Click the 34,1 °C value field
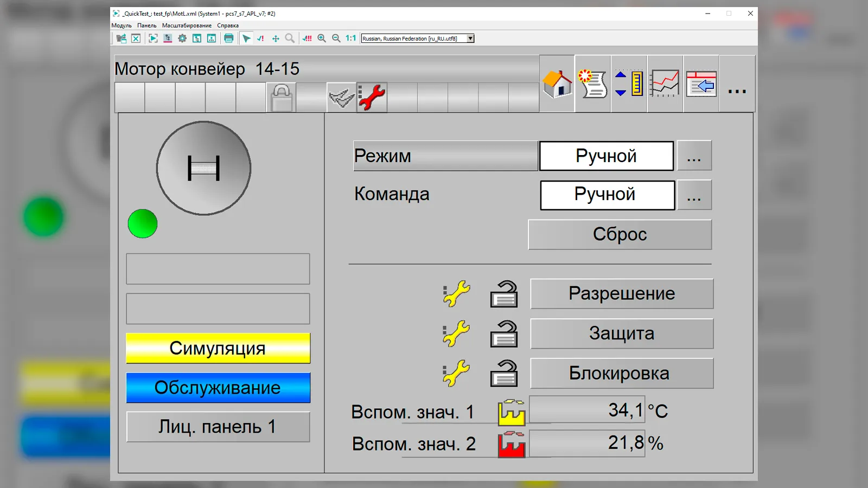This screenshot has height=488, width=868. click(x=587, y=410)
